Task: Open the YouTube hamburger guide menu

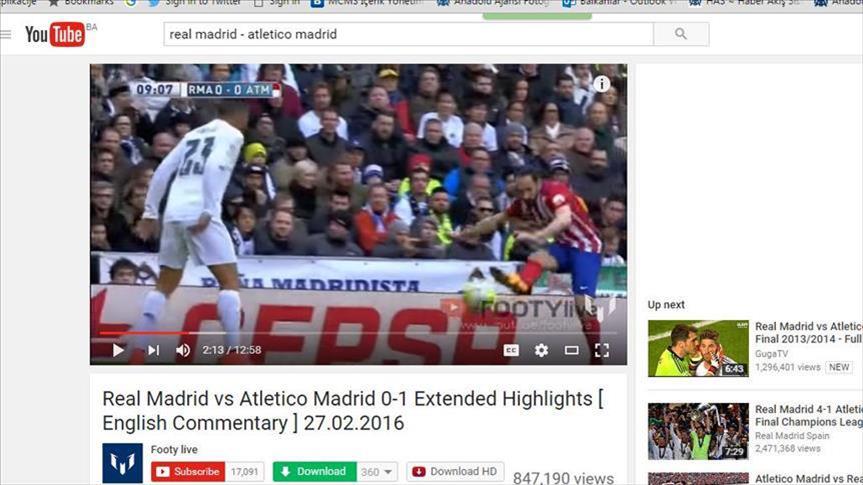Action: 6,34
